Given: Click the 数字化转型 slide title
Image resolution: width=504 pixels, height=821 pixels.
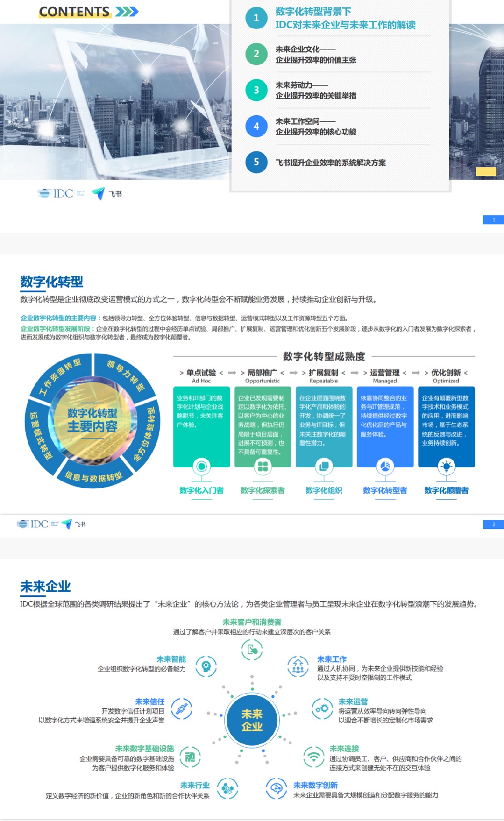Looking at the screenshot, I should coord(51,282).
